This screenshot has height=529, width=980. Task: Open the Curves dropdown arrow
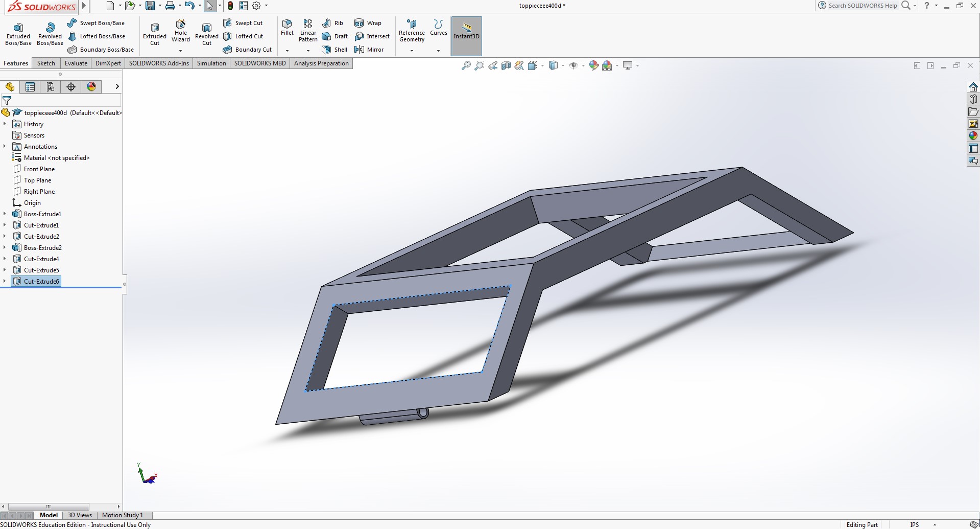(x=438, y=51)
